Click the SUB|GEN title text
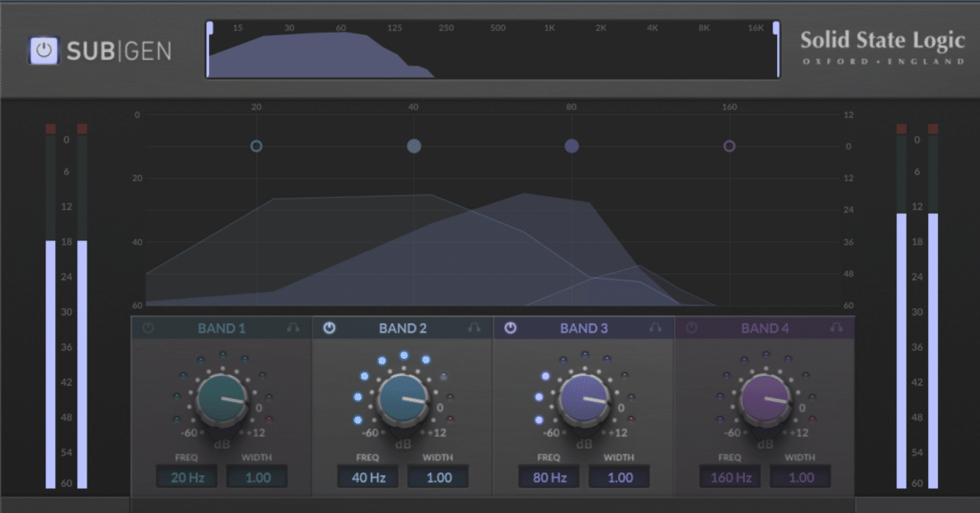This screenshot has width=980, height=513. 119,51
